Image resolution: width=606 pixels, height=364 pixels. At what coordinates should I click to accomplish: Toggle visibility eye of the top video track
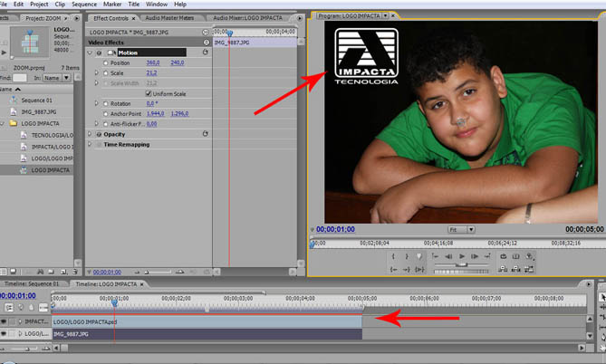[5, 321]
